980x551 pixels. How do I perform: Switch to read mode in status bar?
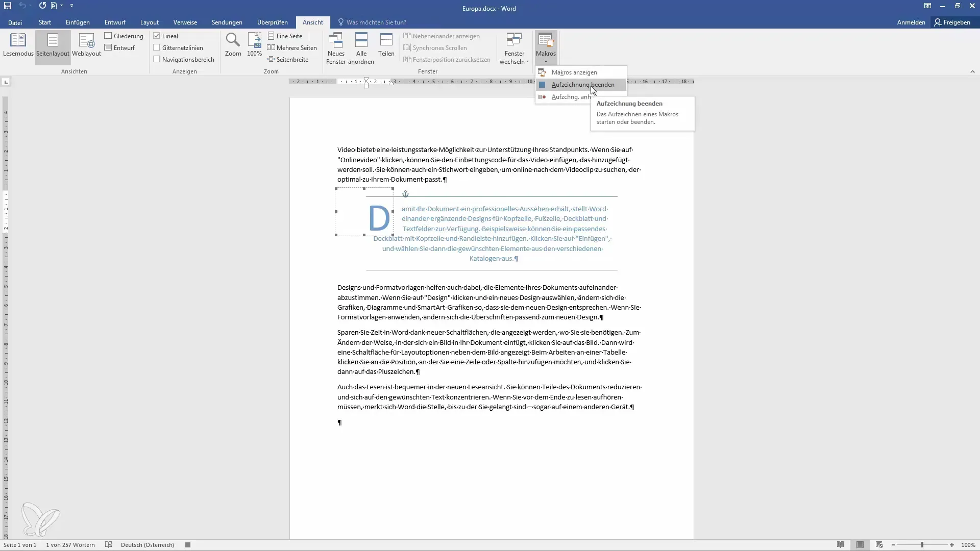tap(840, 545)
